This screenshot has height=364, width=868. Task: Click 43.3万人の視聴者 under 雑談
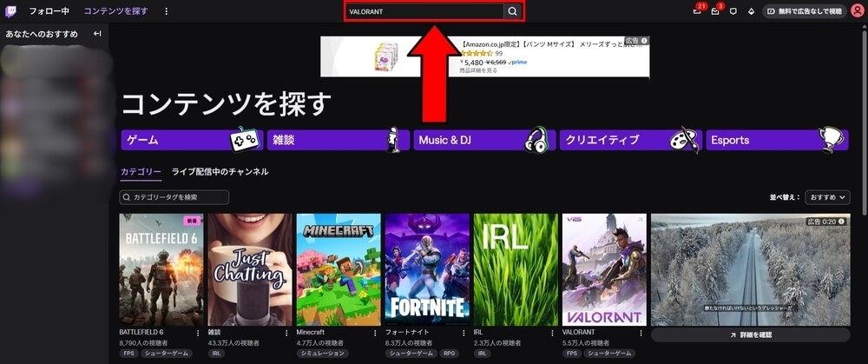232,343
